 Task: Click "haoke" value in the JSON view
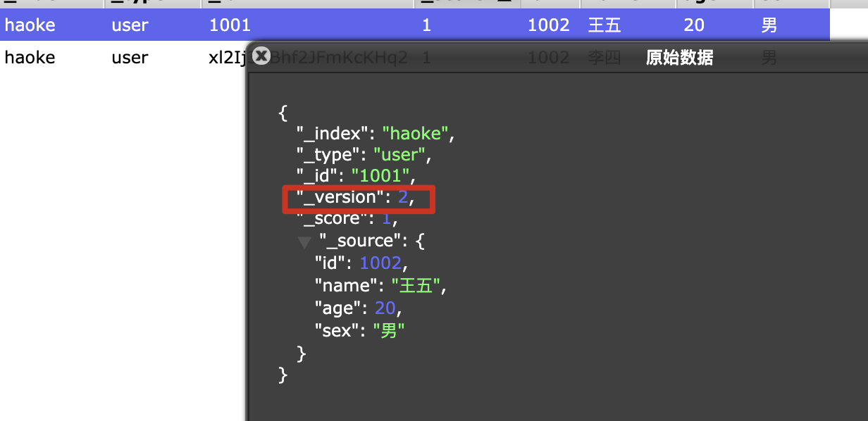(415, 132)
